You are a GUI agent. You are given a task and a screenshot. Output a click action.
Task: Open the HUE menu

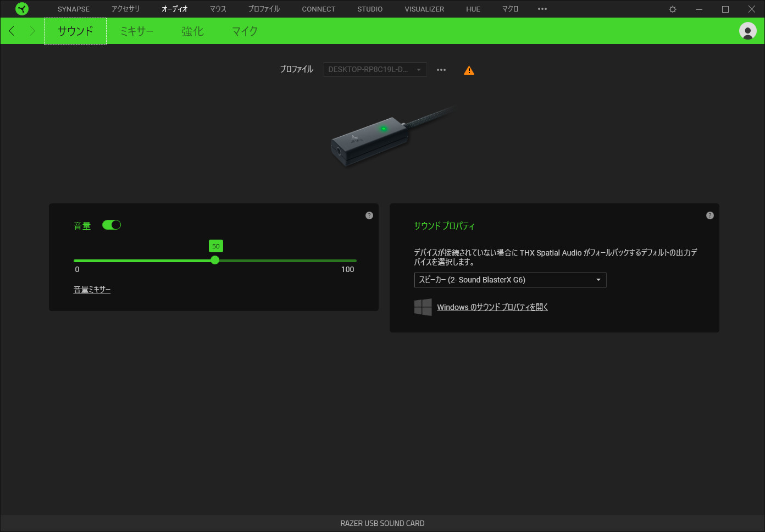tap(473, 9)
